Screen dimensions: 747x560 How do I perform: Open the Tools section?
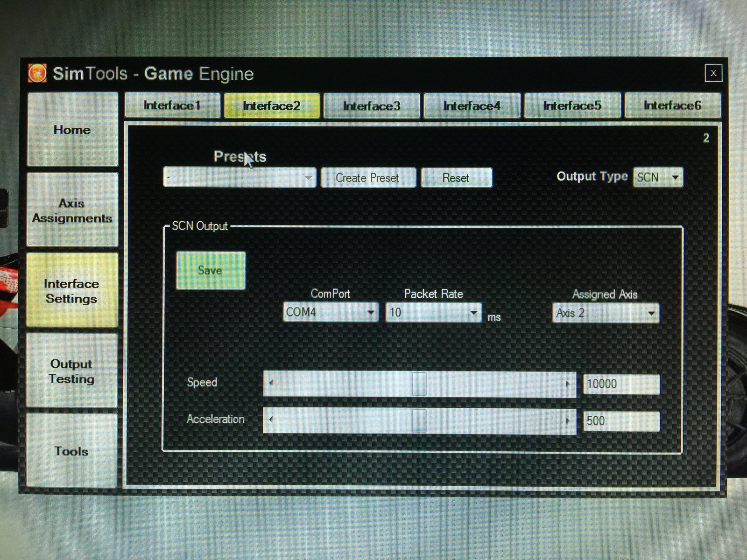coord(72,451)
